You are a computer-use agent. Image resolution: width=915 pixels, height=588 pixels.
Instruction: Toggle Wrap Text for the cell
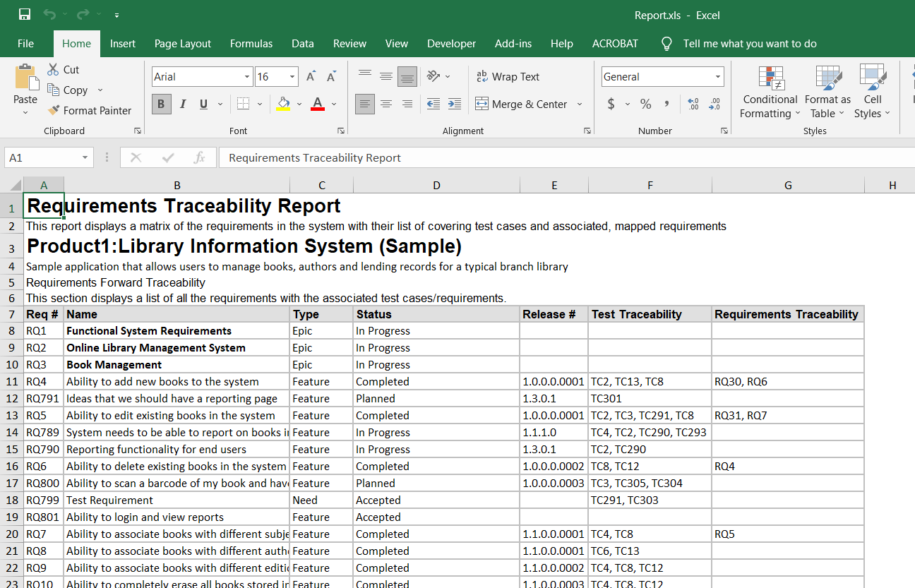[x=508, y=76]
